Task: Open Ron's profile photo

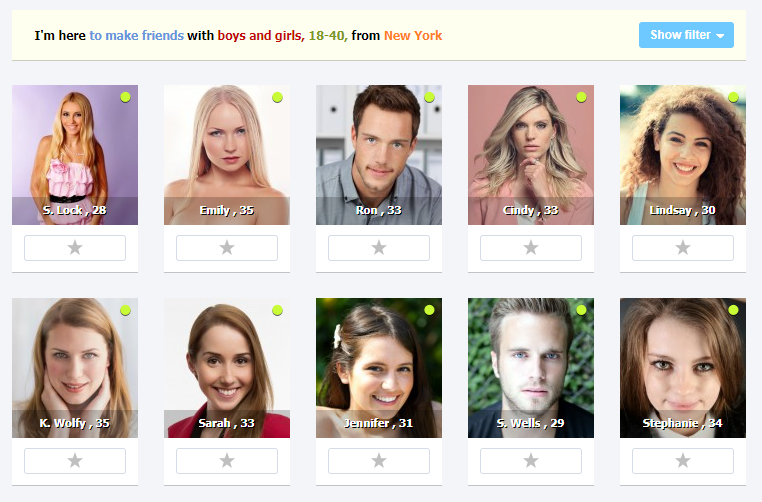Action: 379,155
